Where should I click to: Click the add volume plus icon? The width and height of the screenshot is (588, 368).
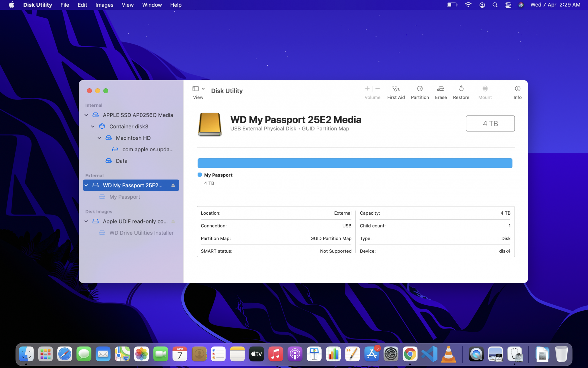coord(367,89)
